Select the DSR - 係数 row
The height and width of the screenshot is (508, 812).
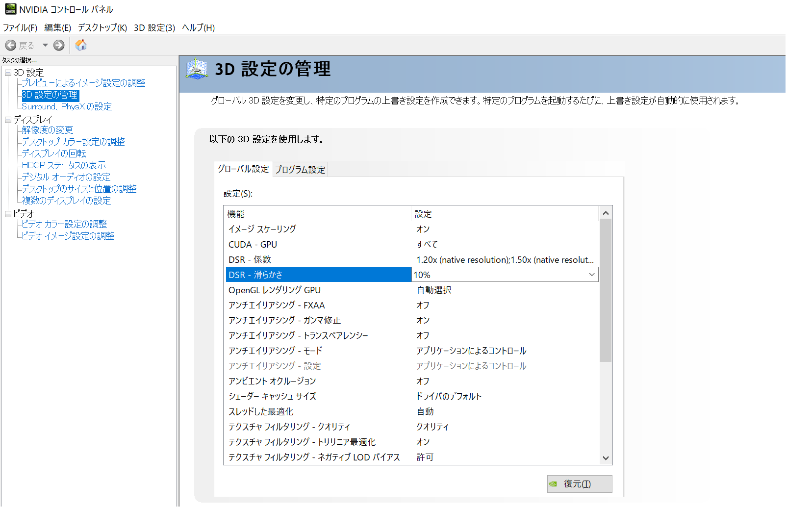click(x=412, y=259)
